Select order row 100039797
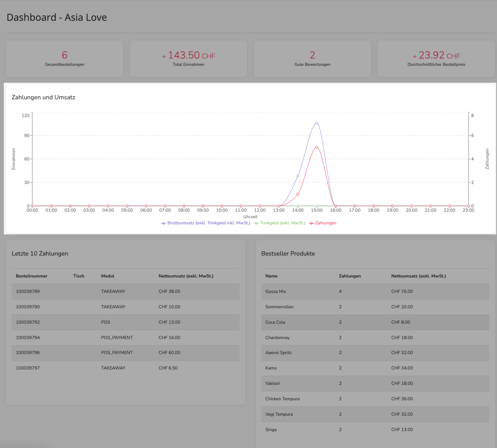 coord(125,368)
